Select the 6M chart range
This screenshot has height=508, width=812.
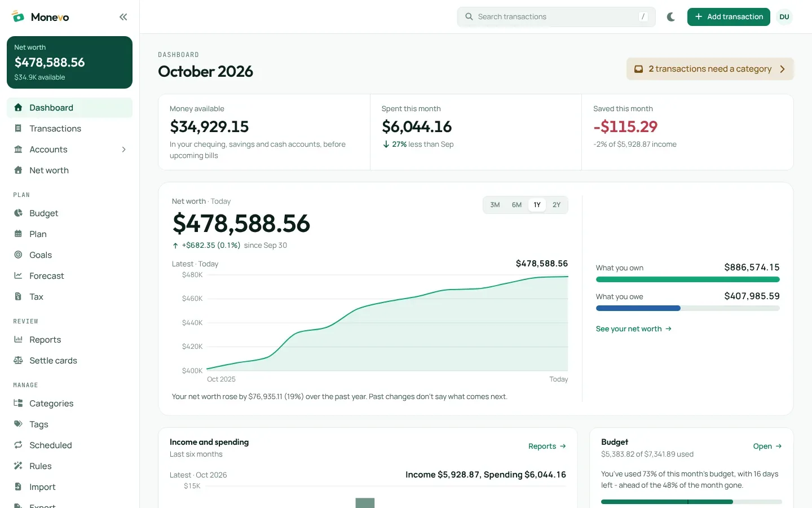(x=517, y=205)
